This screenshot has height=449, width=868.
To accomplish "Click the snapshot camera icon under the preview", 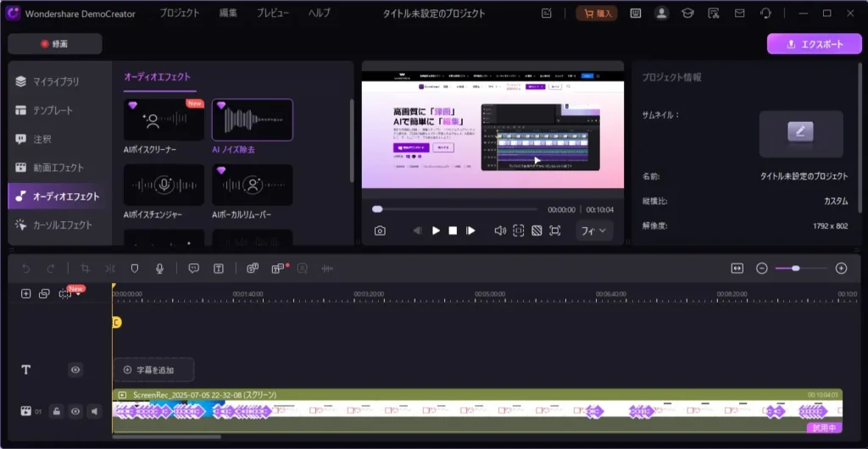I will tap(380, 230).
